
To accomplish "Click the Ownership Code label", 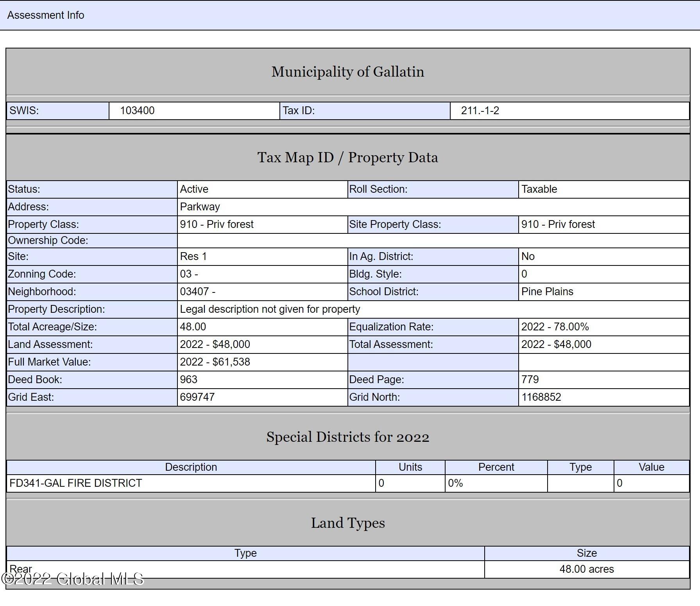I will coord(48,240).
